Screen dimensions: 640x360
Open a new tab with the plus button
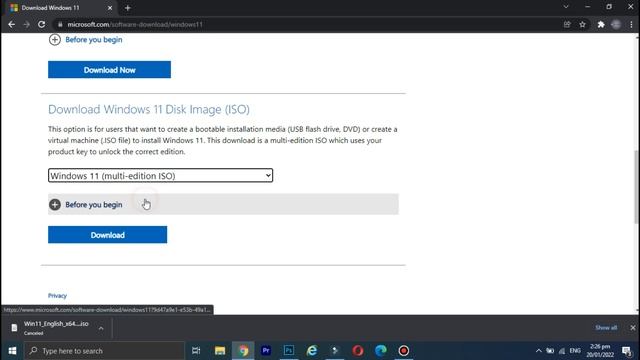tap(127, 8)
